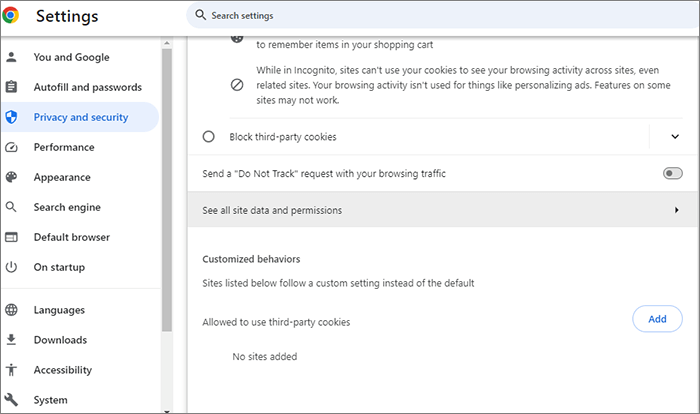
Task: Click the Chrome logo icon
Action: click(12, 16)
